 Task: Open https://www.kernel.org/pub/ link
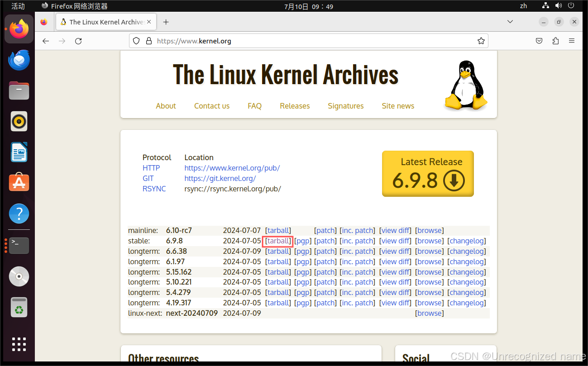click(232, 168)
